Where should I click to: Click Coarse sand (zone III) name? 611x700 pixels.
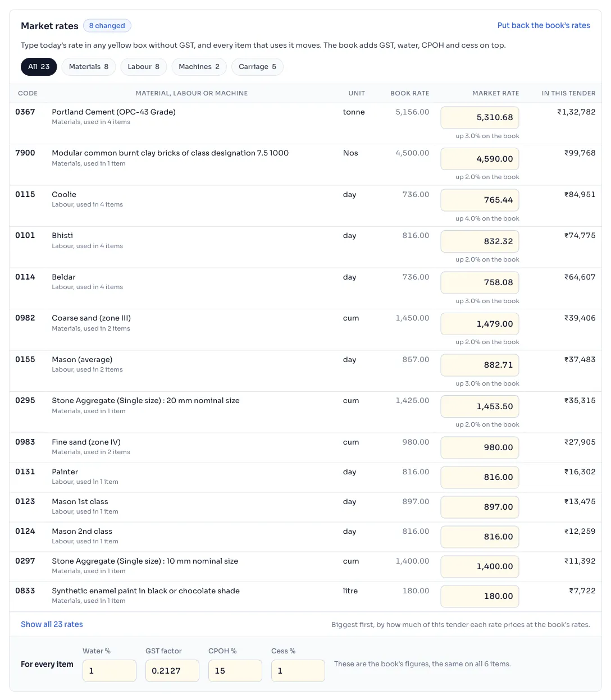click(92, 318)
